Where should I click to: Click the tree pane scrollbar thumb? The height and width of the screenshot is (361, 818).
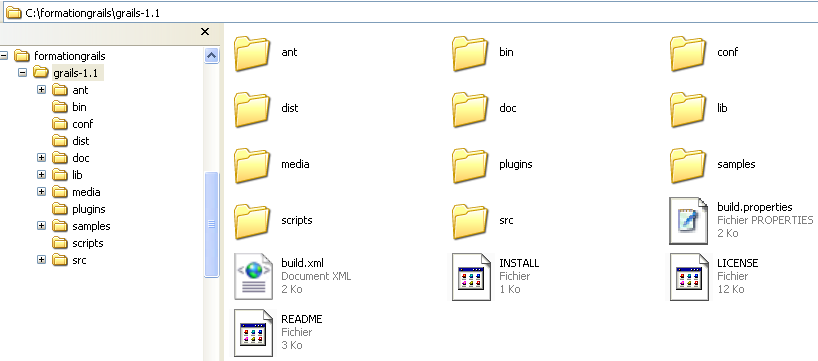point(211,224)
